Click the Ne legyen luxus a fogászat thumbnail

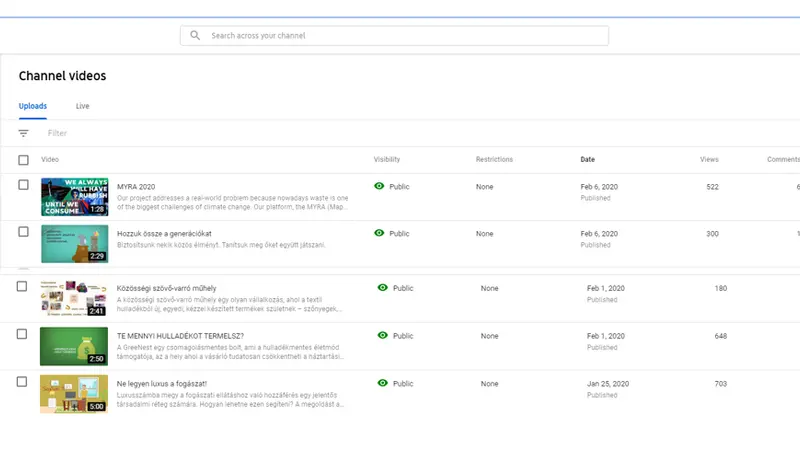pos(74,393)
